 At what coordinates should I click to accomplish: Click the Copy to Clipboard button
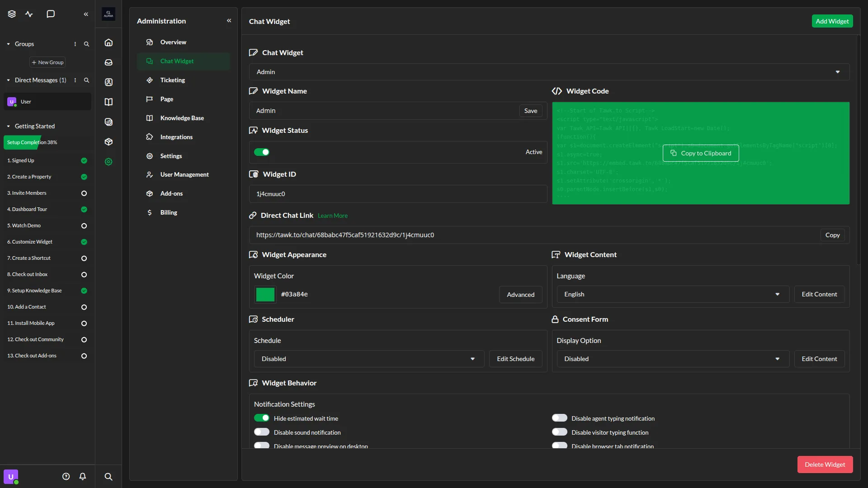pos(700,153)
